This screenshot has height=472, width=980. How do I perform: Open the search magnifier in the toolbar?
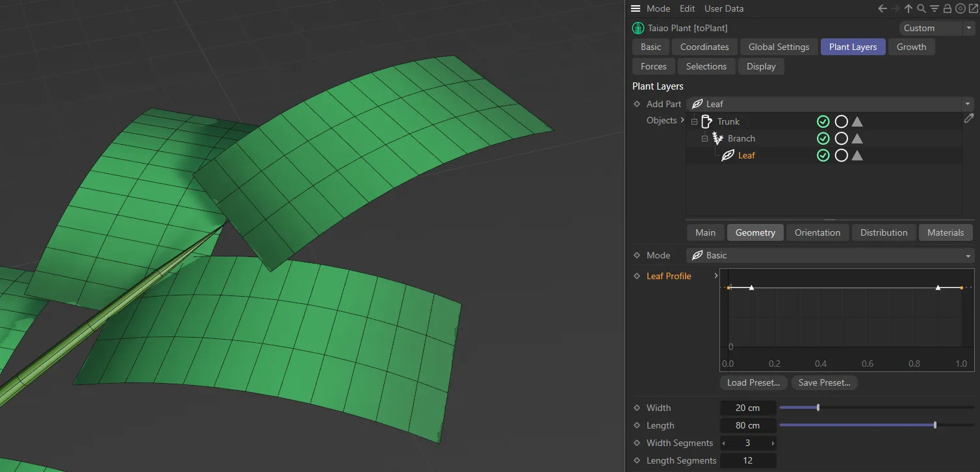[x=921, y=8]
